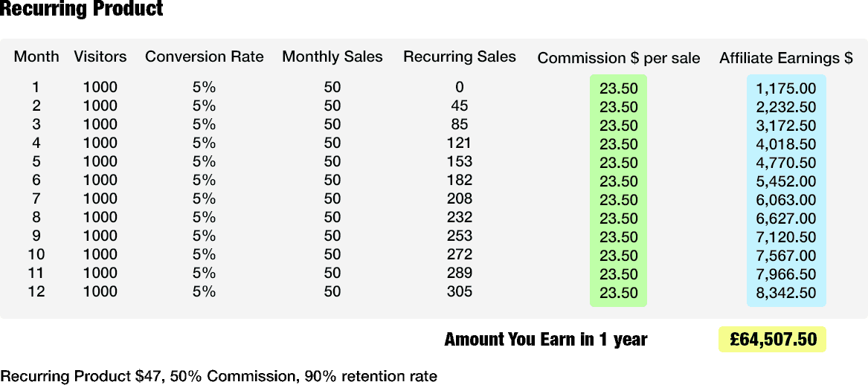Click recurring sales value 253
This screenshot has height=385, width=868.
pos(460,236)
